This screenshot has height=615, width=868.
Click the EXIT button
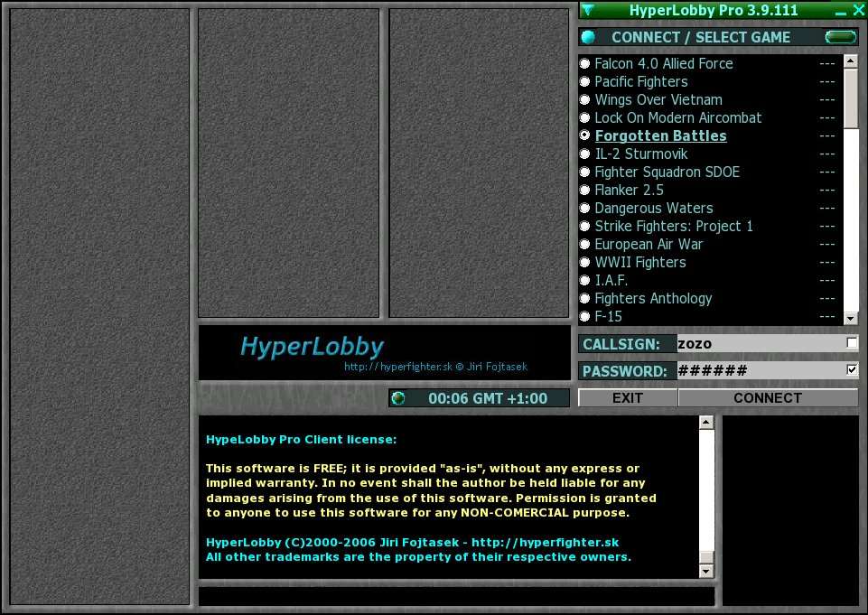click(x=628, y=398)
